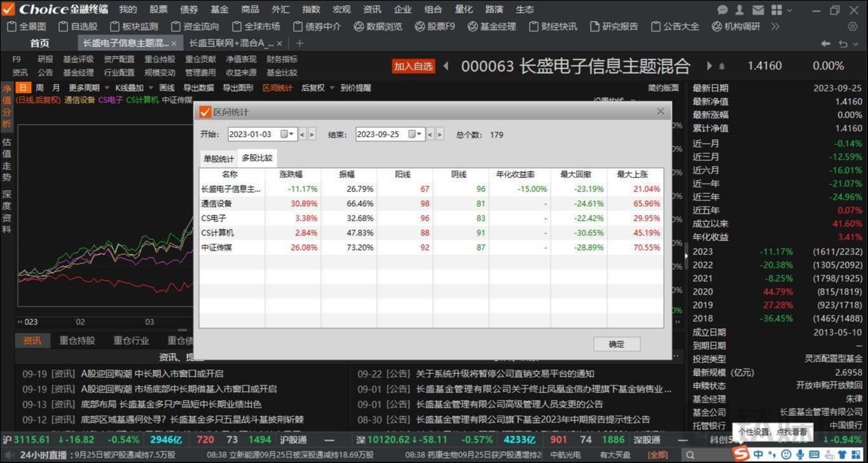Show more toolbar shortcuts via double chevron
The height and width of the screenshot is (463, 868).
pyautogui.click(x=775, y=26)
